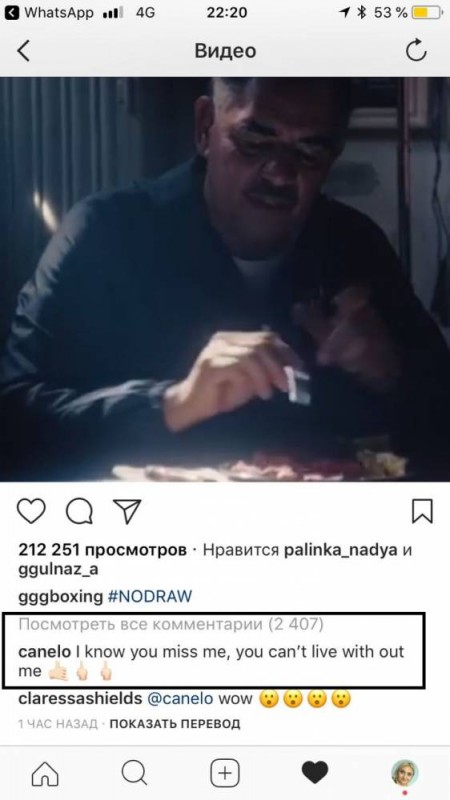This screenshot has height=800, width=450.
Task: Open activity heart tab
Action: 315,773
